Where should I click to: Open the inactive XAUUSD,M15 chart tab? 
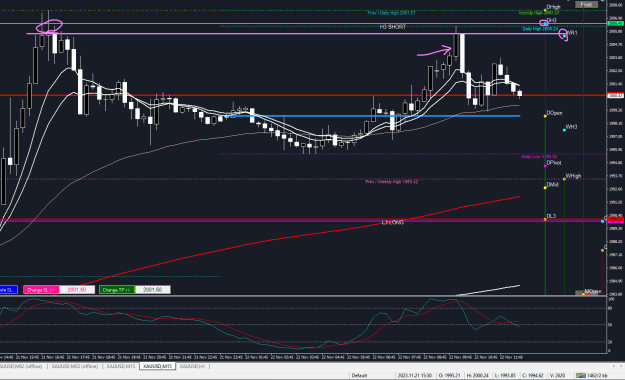(x=121, y=366)
